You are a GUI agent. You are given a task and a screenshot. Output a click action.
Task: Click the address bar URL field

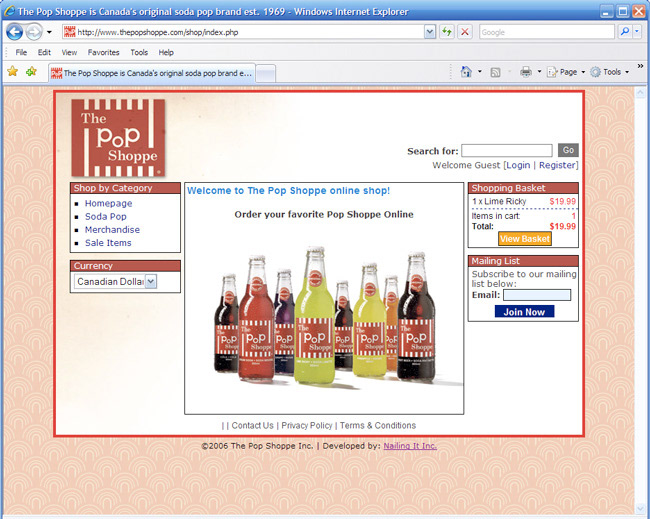tap(249, 32)
